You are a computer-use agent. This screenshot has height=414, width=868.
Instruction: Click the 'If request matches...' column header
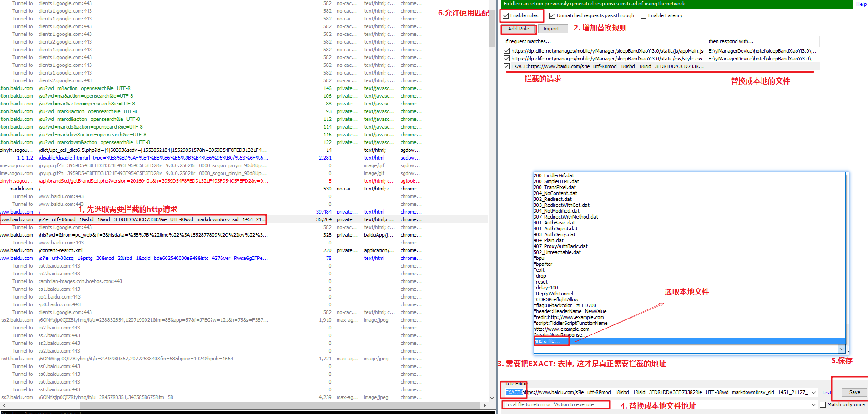click(603, 41)
